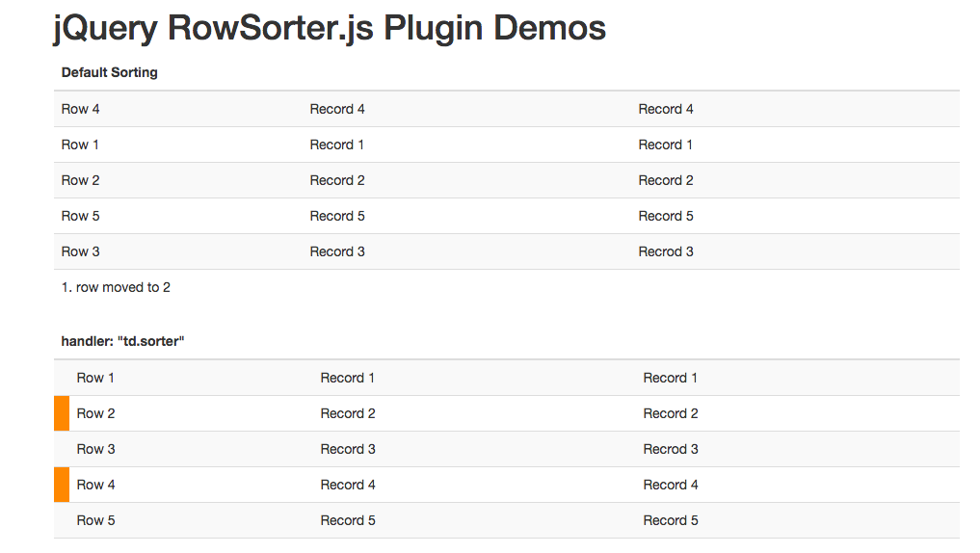Click middle 'Record 2' in the handler table
This screenshot has width=980, height=553.
pos(348,413)
